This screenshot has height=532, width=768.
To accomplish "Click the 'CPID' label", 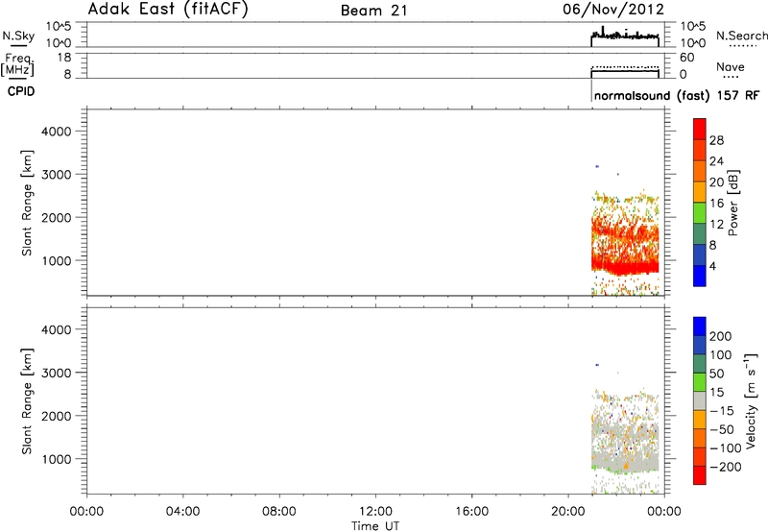I will [21, 91].
